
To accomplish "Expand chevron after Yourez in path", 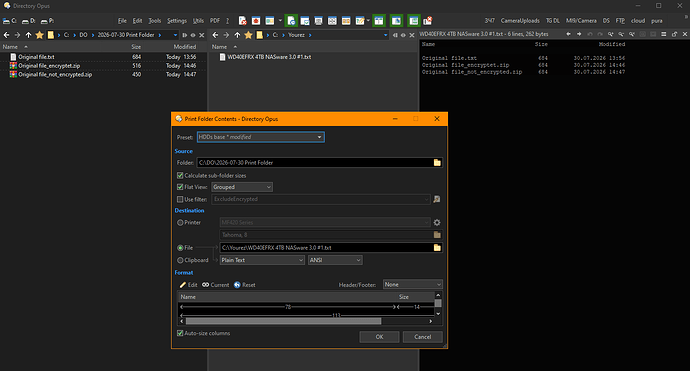I will point(310,35).
